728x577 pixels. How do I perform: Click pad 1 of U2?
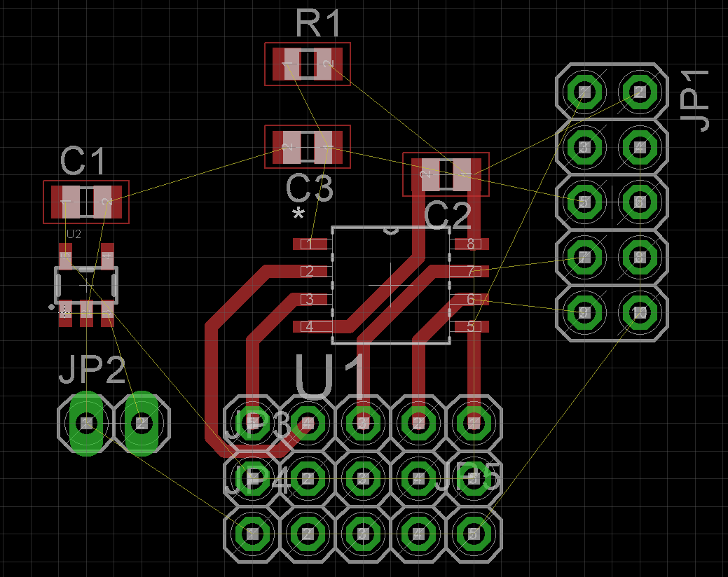[x=65, y=314]
